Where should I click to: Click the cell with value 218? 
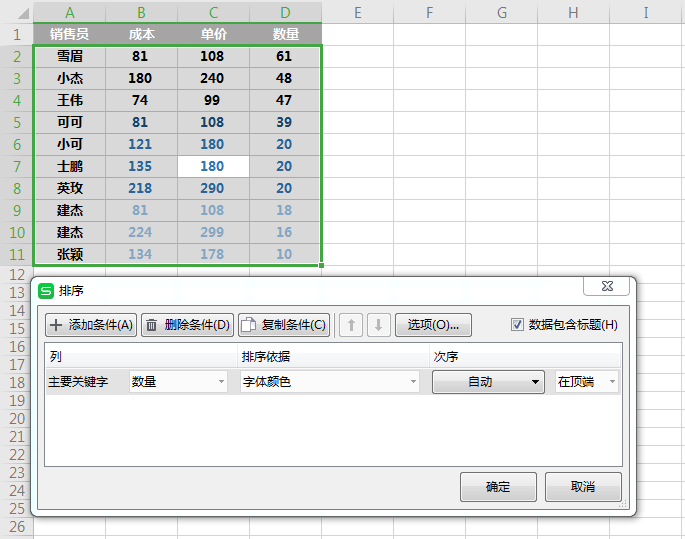click(x=141, y=188)
